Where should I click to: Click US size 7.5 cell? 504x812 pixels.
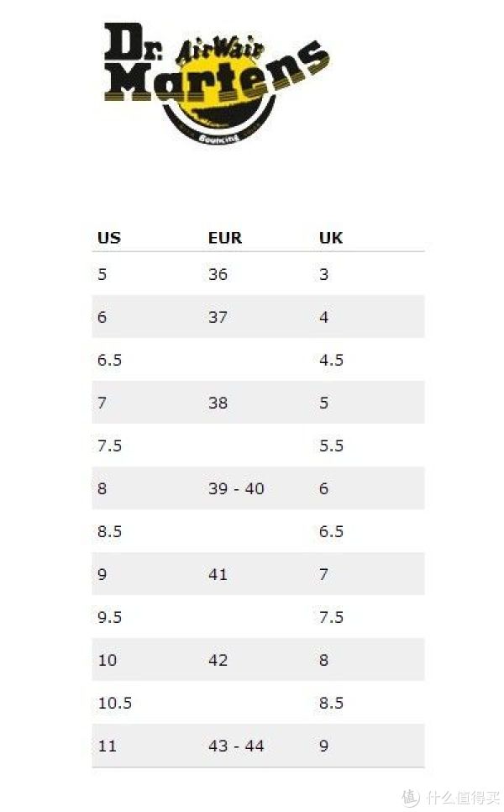[109, 446]
